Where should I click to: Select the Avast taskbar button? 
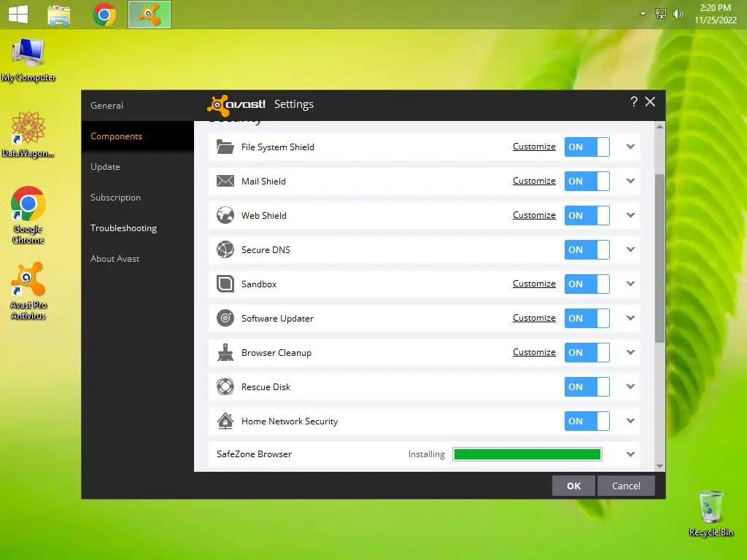point(150,15)
